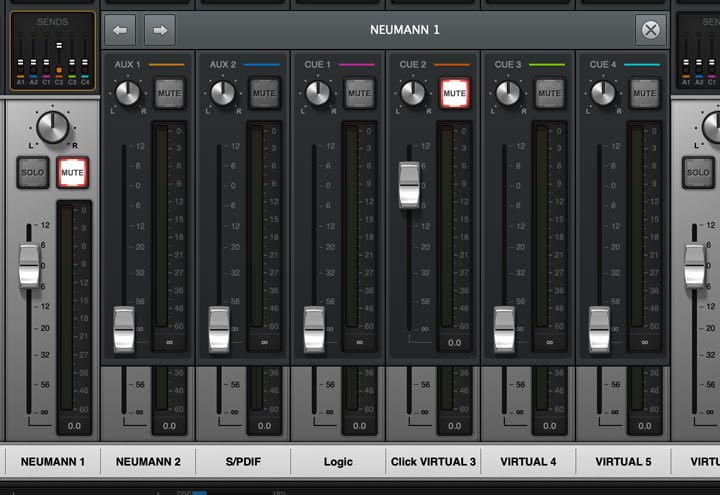The image size is (720, 495).
Task: Go to next channel with right arrow
Action: coord(160,30)
